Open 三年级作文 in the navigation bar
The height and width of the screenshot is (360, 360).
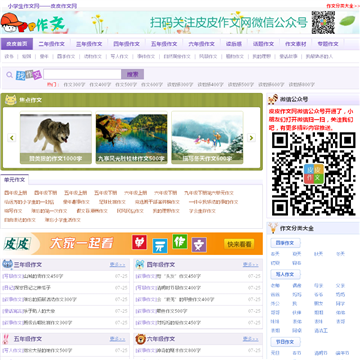tap(89, 44)
